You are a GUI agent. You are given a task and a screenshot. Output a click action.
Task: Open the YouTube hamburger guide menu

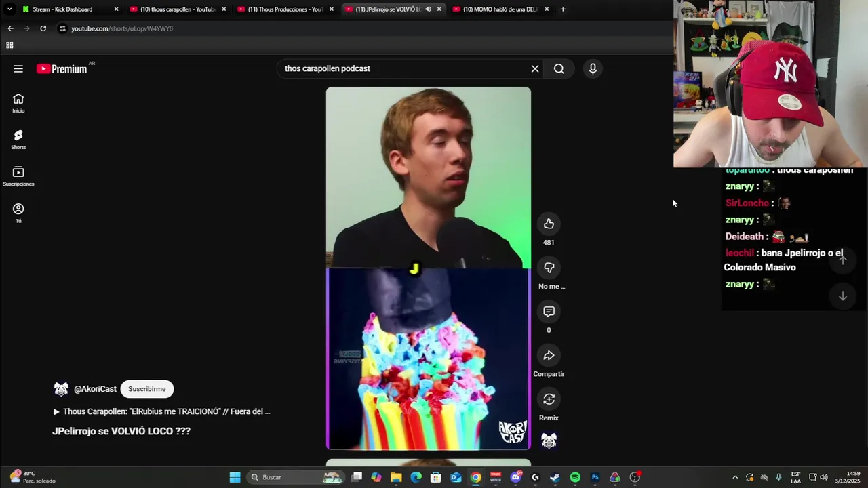tap(18, 68)
